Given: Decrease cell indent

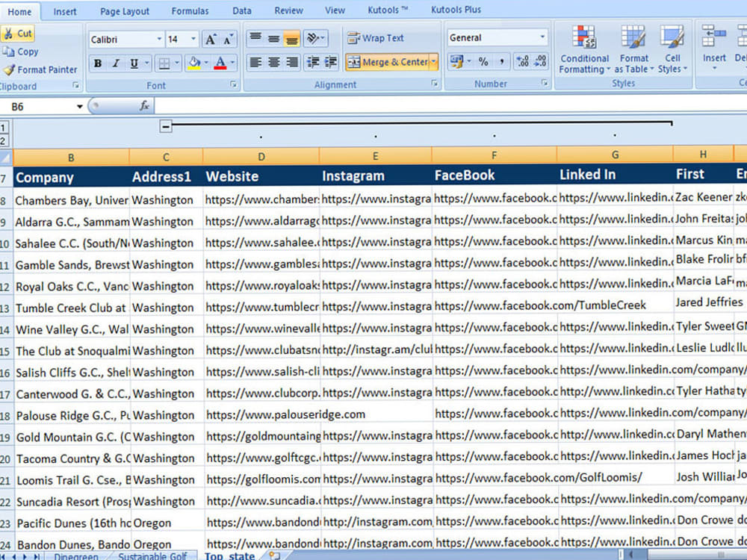Looking at the screenshot, I should pyautogui.click(x=313, y=62).
